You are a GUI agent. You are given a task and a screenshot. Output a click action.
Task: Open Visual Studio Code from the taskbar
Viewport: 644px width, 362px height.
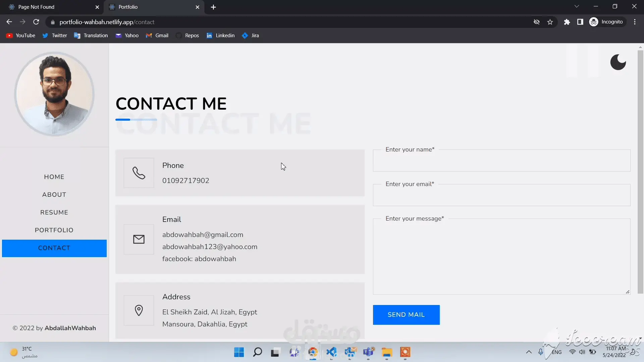(x=331, y=352)
